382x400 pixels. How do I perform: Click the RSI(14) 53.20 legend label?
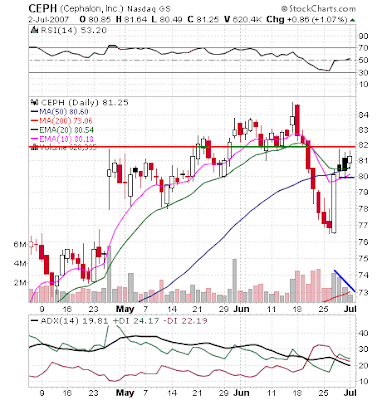point(73,30)
